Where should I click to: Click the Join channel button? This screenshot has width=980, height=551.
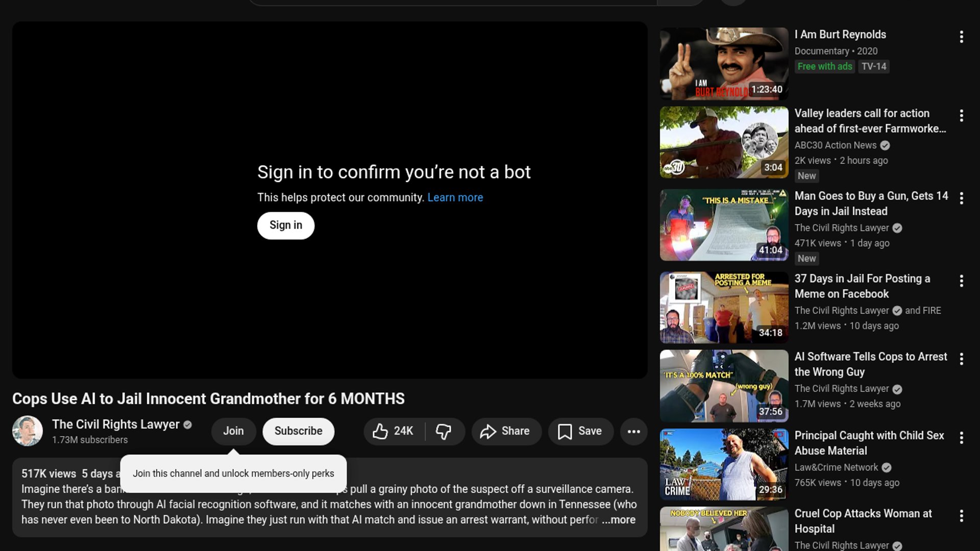point(233,431)
